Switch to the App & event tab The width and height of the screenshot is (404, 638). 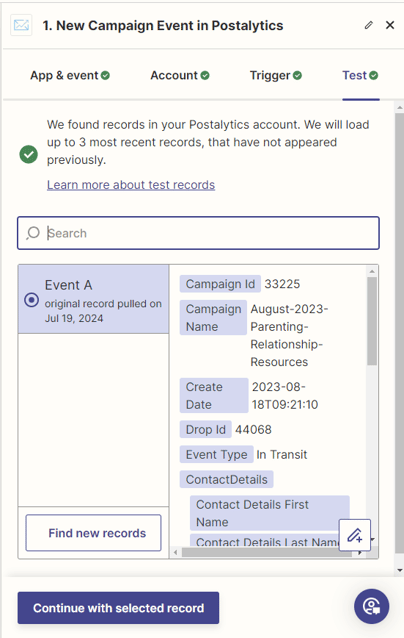(70, 75)
